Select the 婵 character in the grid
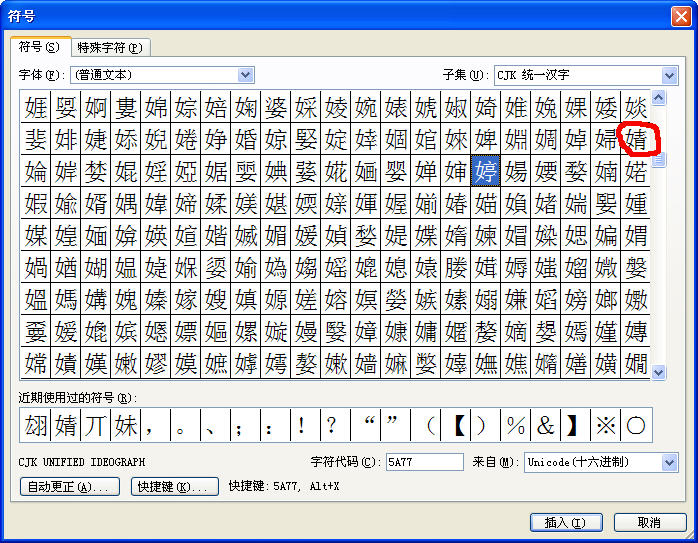Viewport: 698px width, 543px height. coord(426,171)
